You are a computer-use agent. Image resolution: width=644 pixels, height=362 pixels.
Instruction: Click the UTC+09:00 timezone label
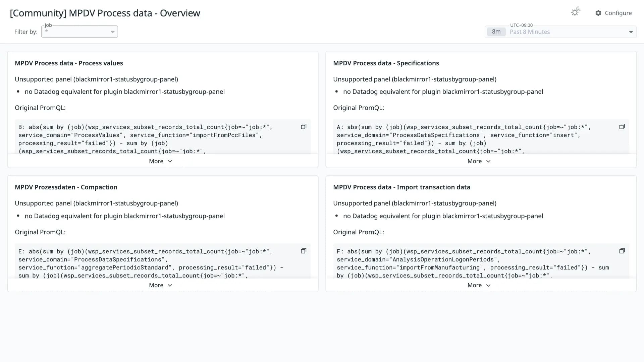521,25
